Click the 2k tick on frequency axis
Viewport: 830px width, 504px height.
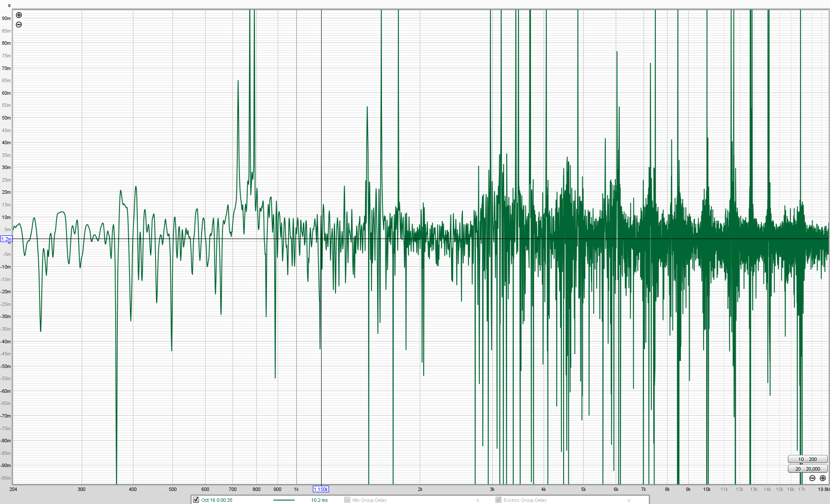click(x=420, y=489)
